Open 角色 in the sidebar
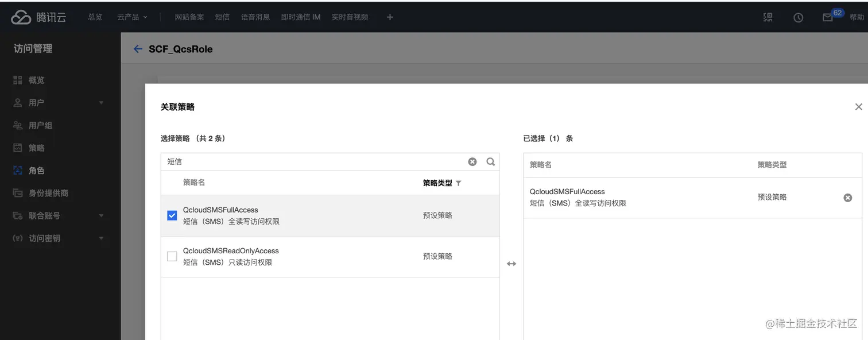This screenshot has width=868, height=340. [37, 171]
